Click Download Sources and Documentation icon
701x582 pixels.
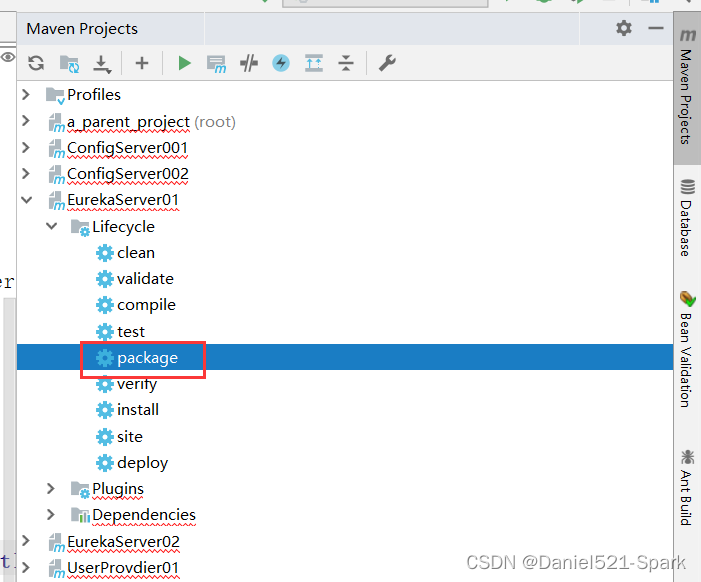[x=102, y=63]
